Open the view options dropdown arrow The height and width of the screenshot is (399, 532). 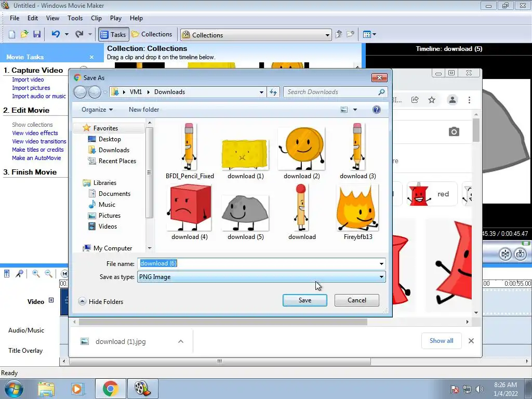pyautogui.click(x=355, y=110)
